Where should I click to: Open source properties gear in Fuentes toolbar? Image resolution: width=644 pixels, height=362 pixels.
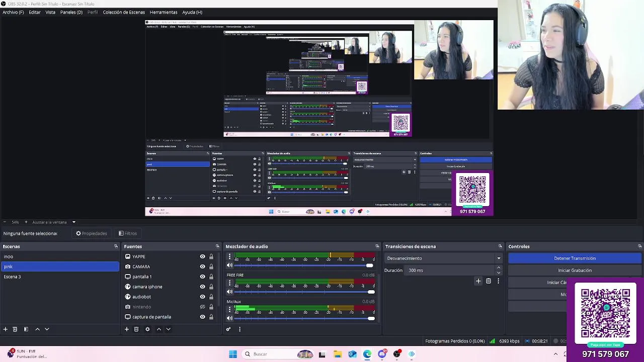point(147,329)
